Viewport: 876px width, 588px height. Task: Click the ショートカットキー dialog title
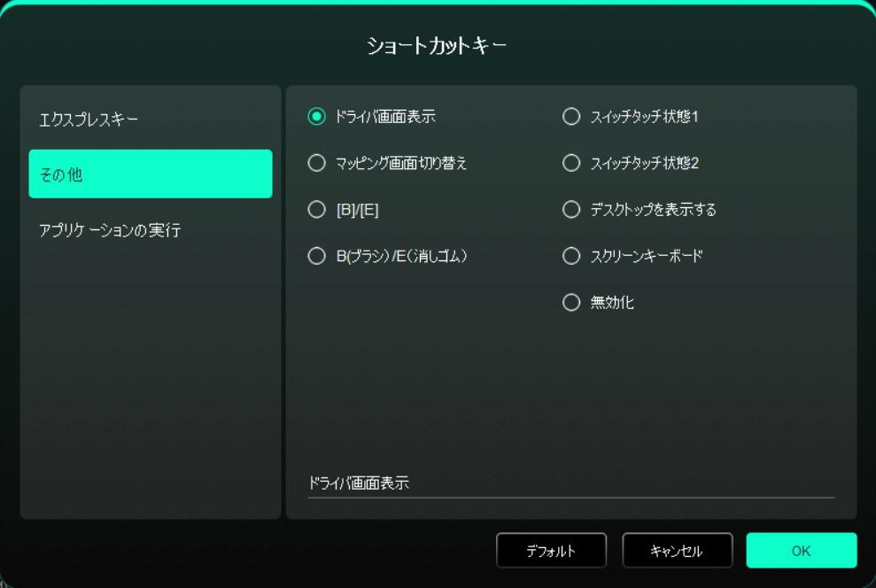click(x=438, y=46)
